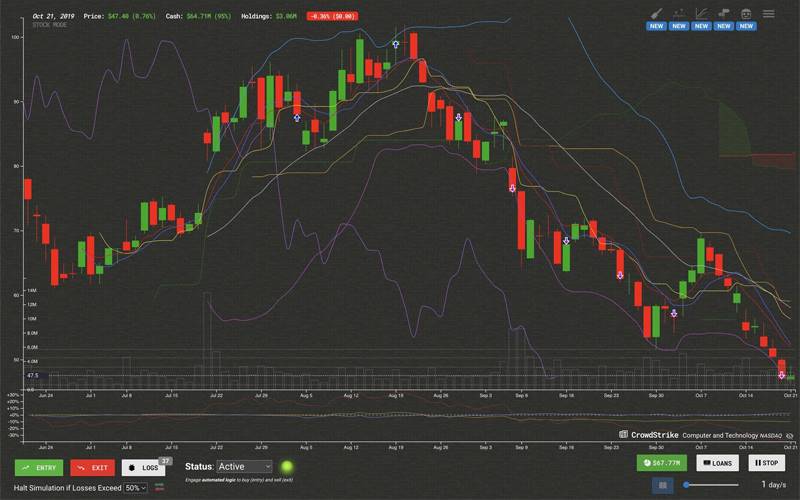This screenshot has width=800, height=500.
Task: Open the paintbrush chart style tool
Action: click(656, 14)
